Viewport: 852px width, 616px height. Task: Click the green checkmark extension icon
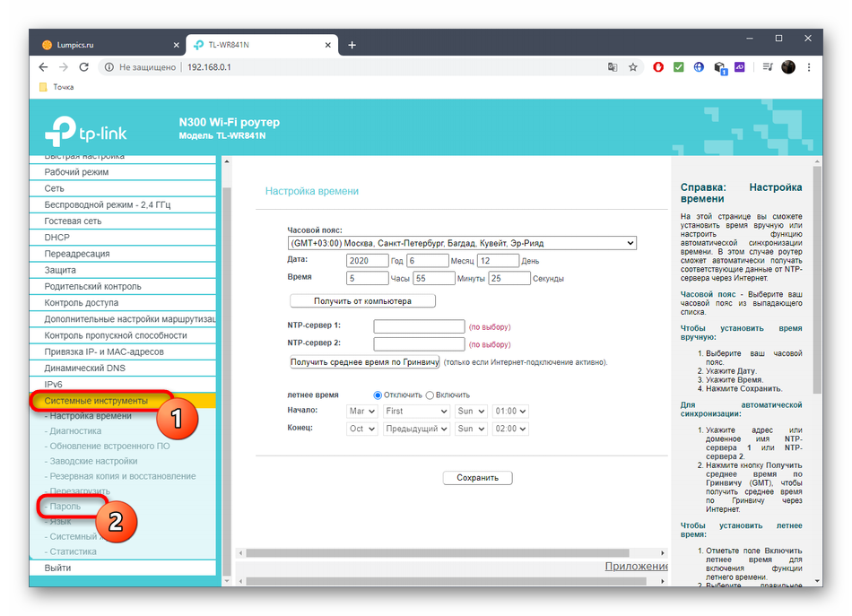(679, 67)
